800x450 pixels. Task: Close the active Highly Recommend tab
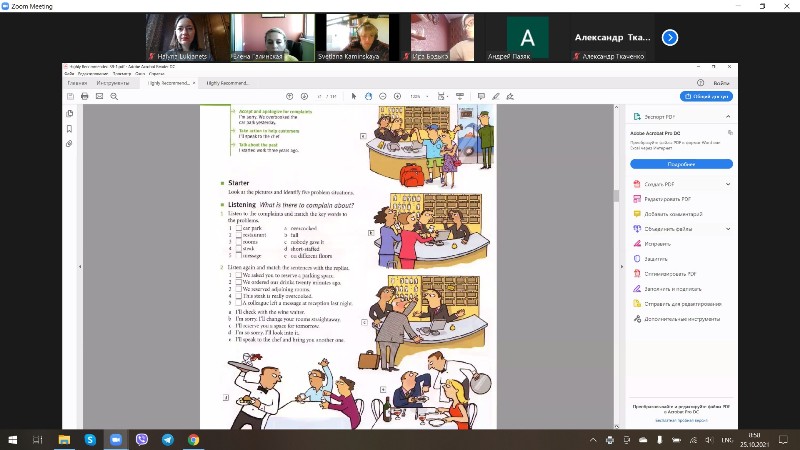click(194, 83)
